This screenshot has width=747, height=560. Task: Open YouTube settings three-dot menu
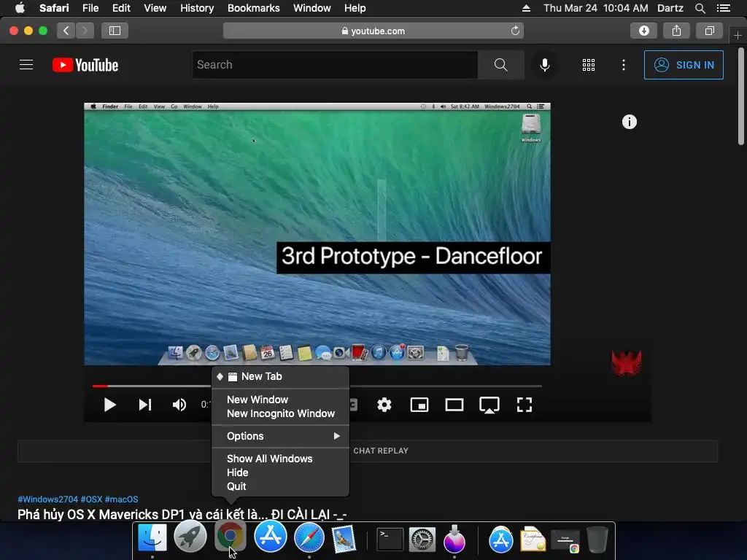[x=623, y=65]
